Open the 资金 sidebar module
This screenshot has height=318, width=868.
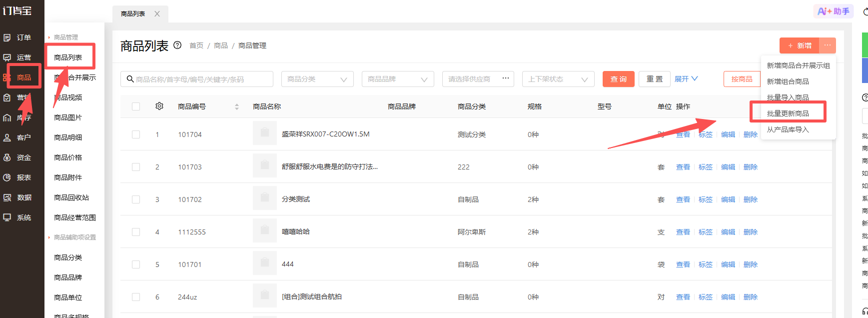[x=17, y=157]
